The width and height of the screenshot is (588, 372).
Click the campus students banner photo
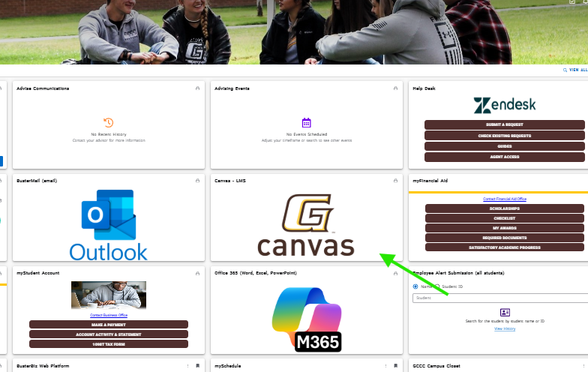294,31
